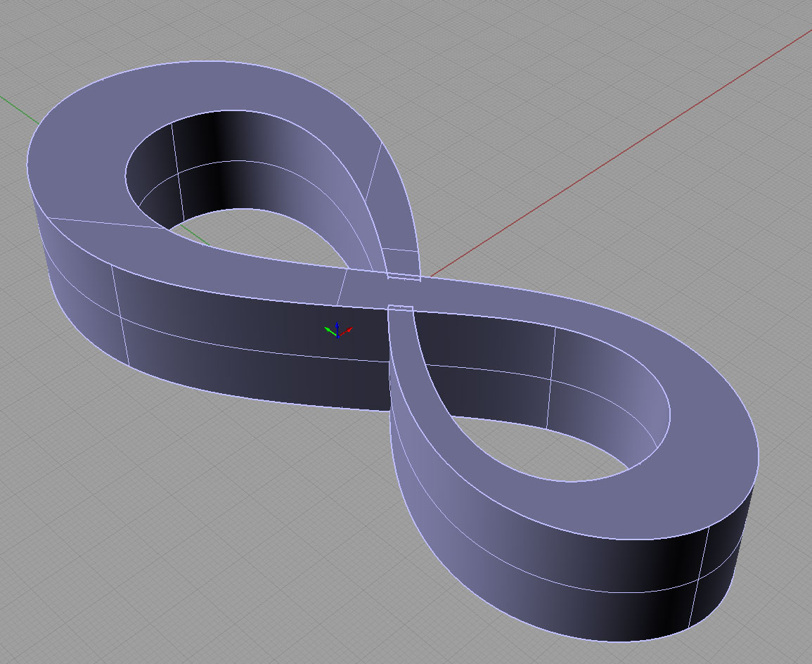
Task: Select the small rectangle at the lower crossing
Action: click(x=401, y=307)
